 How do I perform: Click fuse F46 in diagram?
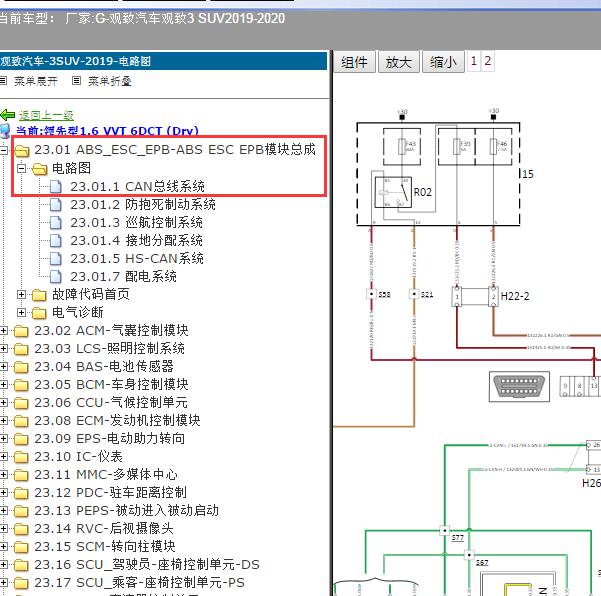(x=494, y=147)
